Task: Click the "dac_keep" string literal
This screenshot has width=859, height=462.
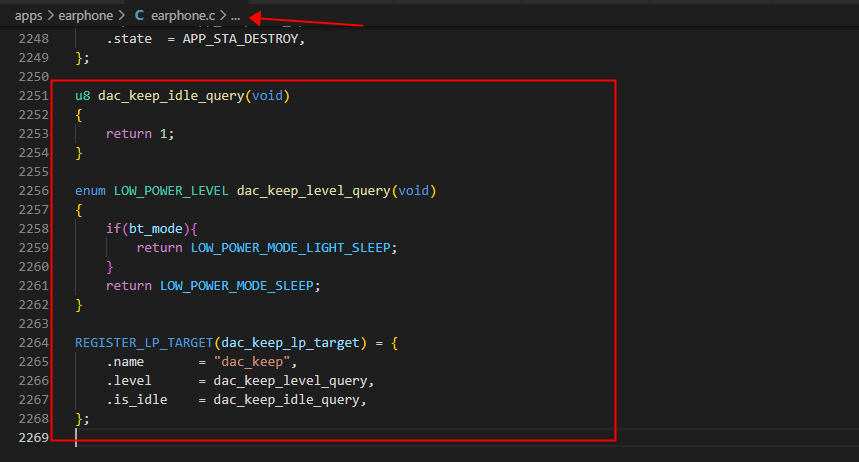Action: [x=252, y=362]
